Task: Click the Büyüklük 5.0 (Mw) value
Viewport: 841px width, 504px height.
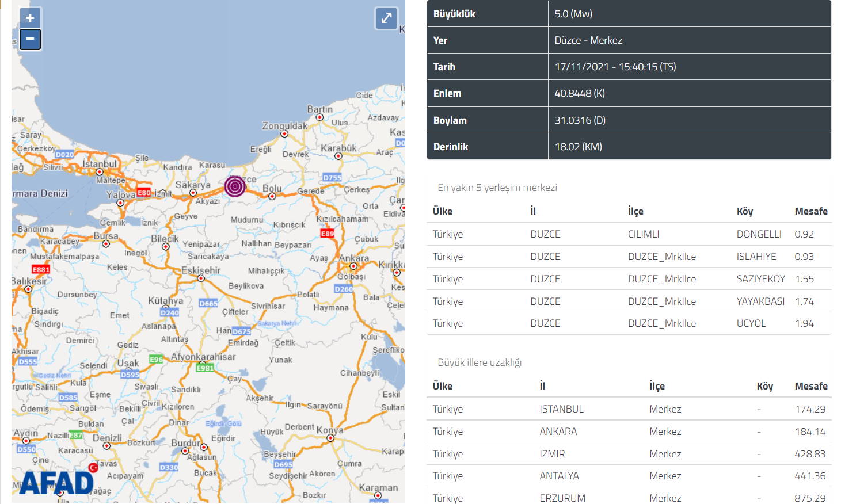Action: coord(573,14)
